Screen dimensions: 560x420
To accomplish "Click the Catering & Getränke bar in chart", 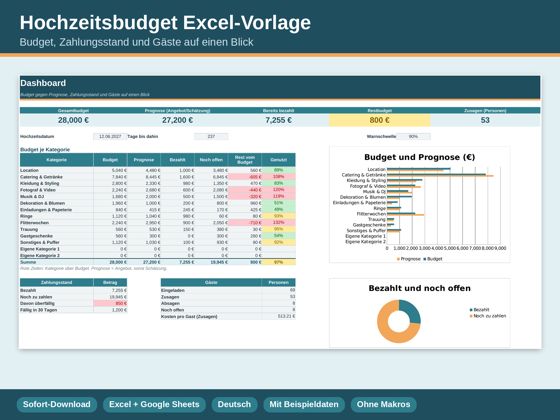I will click(x=440, y=175).
